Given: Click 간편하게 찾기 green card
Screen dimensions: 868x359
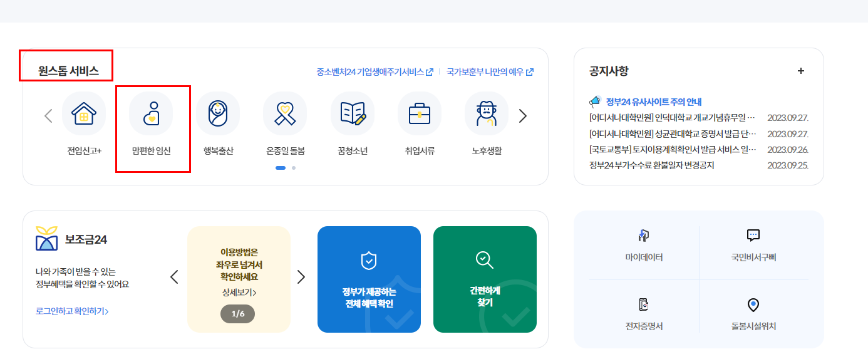Looking at the screenshot, I should 485,279.
